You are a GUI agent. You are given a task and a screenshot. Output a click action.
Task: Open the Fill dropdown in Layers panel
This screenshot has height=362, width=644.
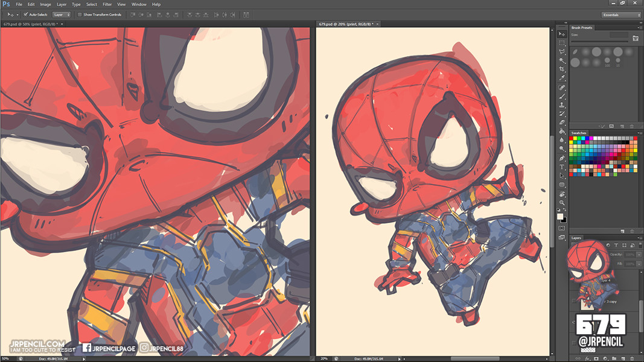pyautogui.click(x=639, y=264)
